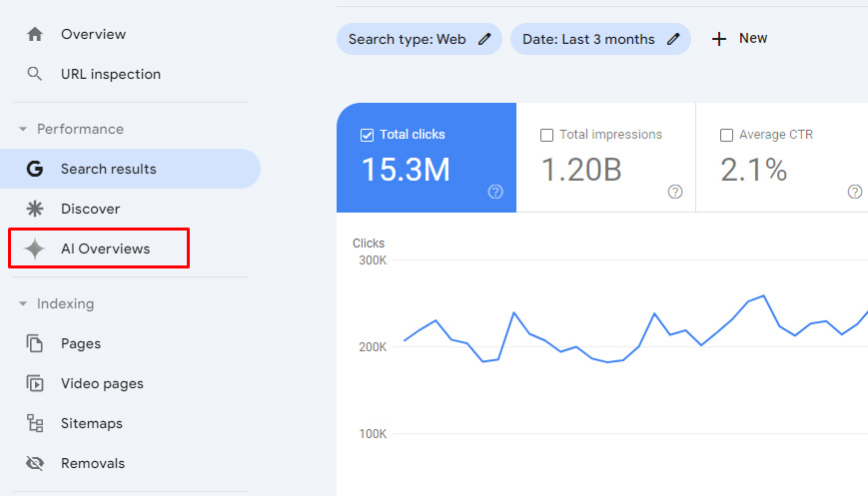The height and width of the screenshot is (496, 868).
Task: Collapse the Indexing section arrow
Action: point(23,303)
